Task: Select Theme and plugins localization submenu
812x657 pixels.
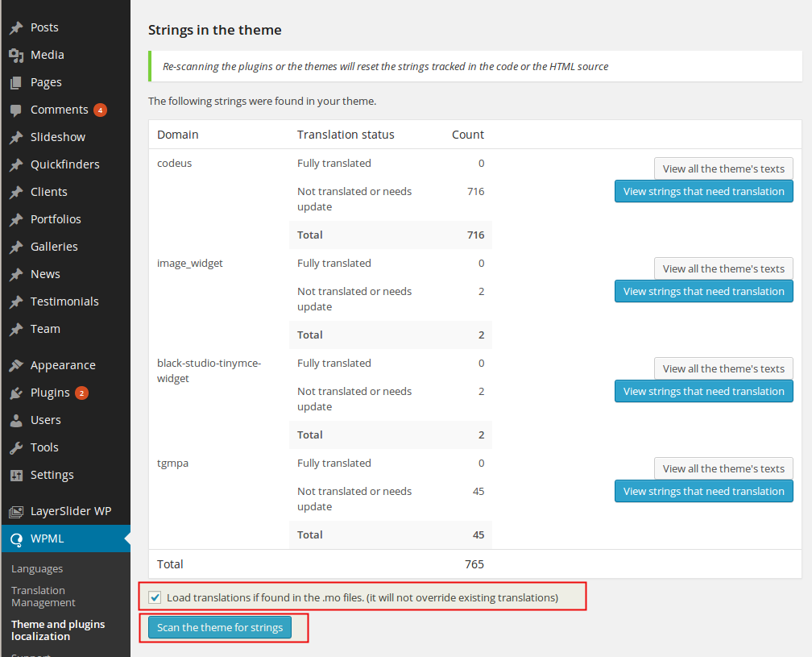Action: click(x=58, y=630)
